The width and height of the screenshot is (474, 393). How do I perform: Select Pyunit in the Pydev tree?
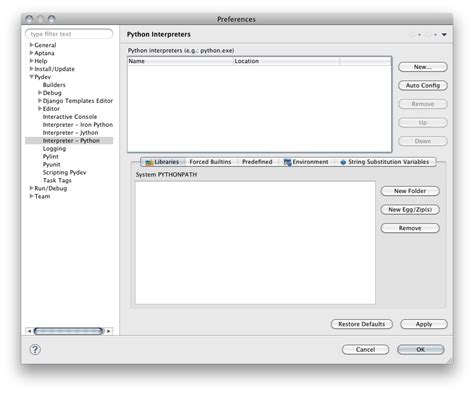tap(52, 164)
